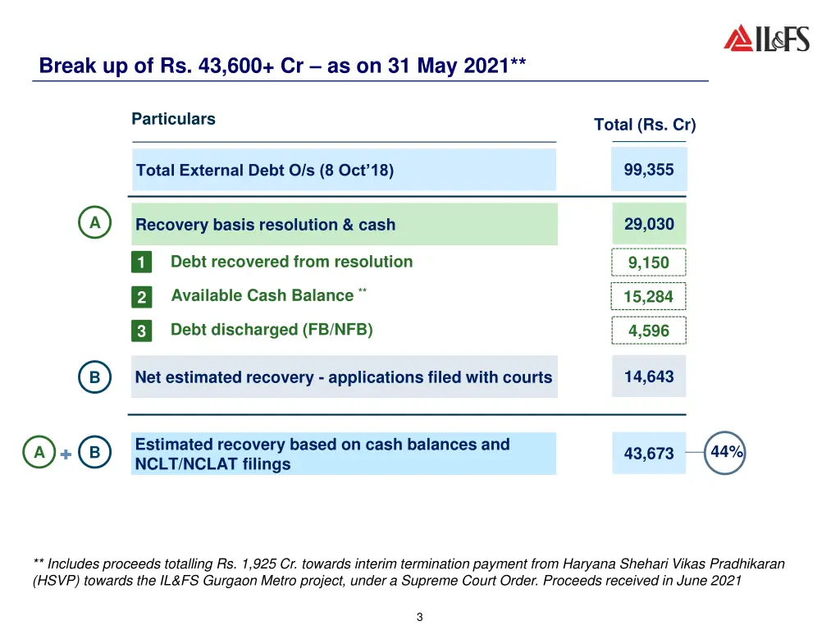Click 'Recovery basis resolution & cash' row

click(x=345, y=224)
